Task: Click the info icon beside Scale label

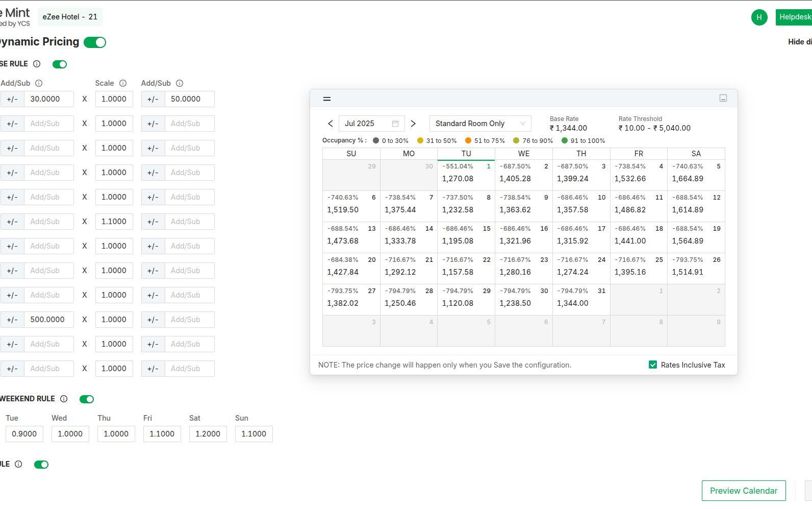Action: click(123, 83)
